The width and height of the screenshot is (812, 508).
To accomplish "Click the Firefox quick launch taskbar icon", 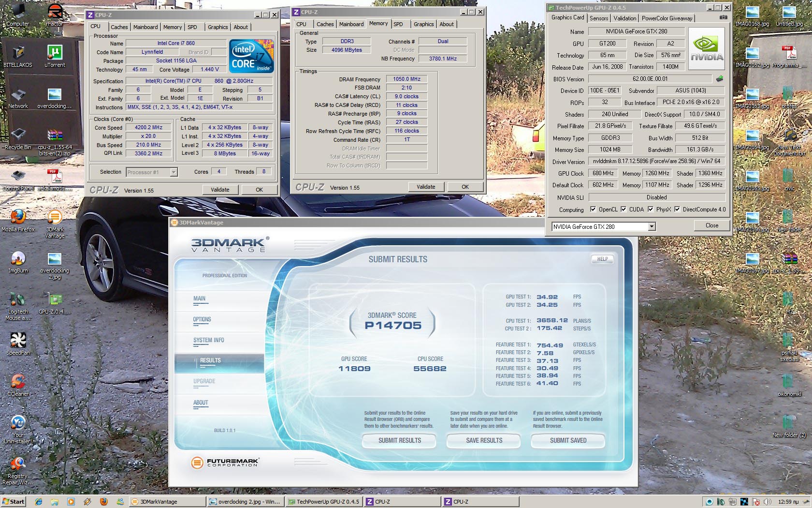I will (x=103, y=502).
